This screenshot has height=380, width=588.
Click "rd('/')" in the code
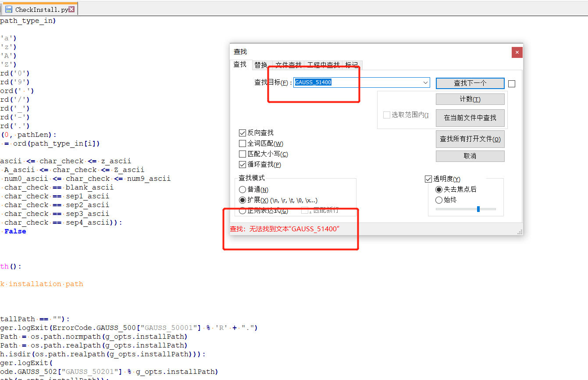tap(15, 100)
